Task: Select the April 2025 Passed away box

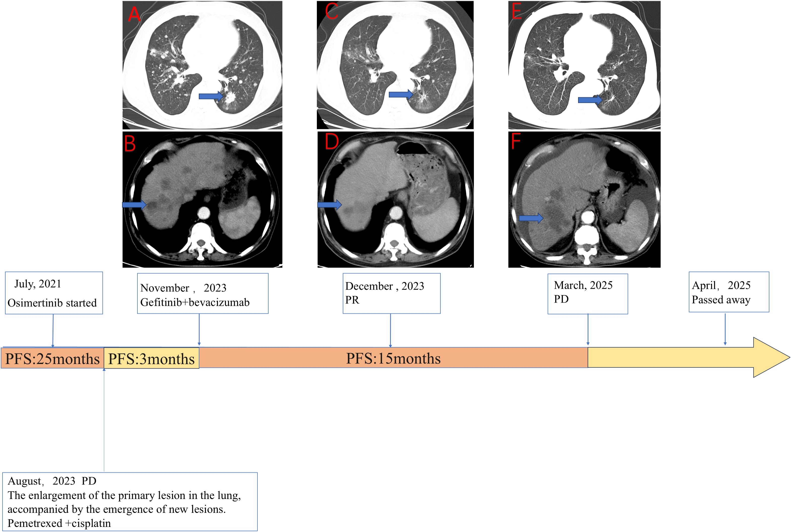Action: coord(729,292)
